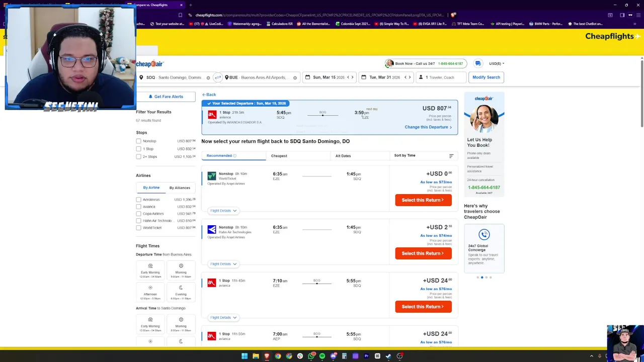644x362 pixels.
Task: Click the Recommended tab info icon
Action: pos(234,156)
